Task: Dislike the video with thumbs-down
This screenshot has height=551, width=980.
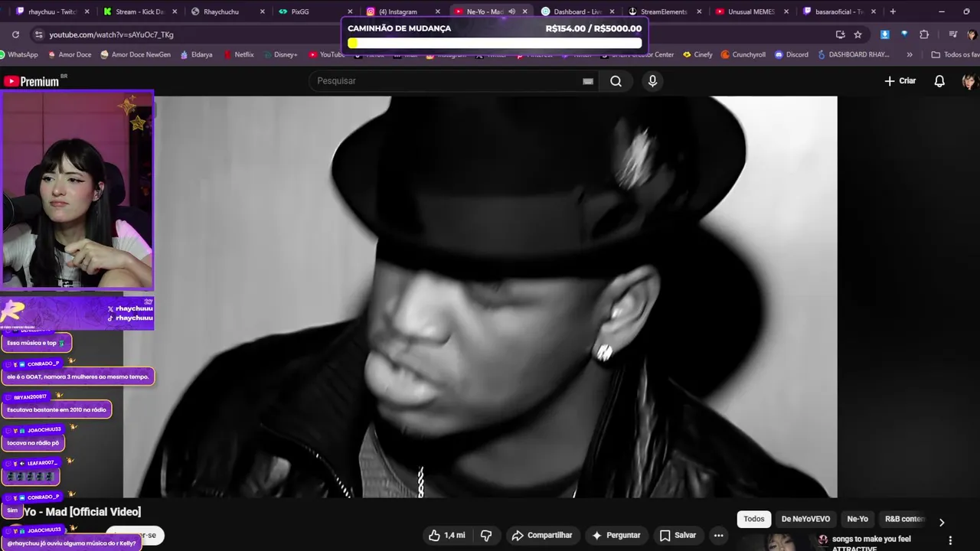Action: point(486,536)
